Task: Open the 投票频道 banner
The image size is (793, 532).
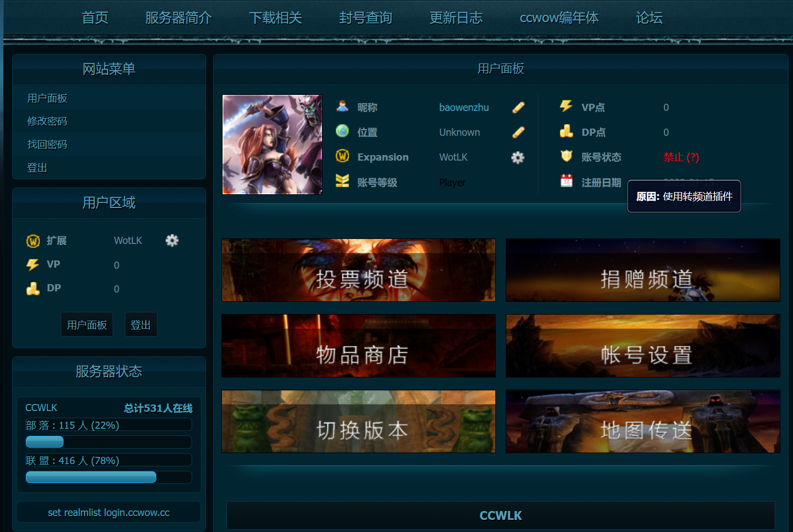Action: [x=358, y=270]
